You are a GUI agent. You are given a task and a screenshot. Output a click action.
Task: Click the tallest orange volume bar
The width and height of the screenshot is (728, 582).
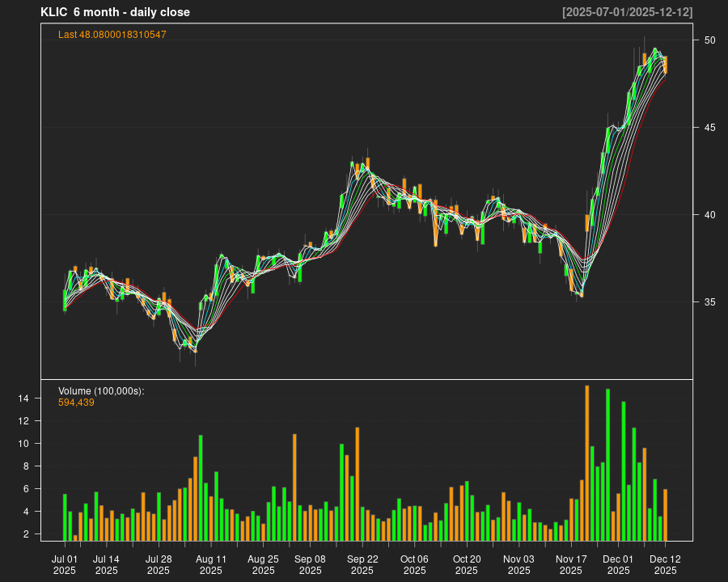tap(587, 462)
